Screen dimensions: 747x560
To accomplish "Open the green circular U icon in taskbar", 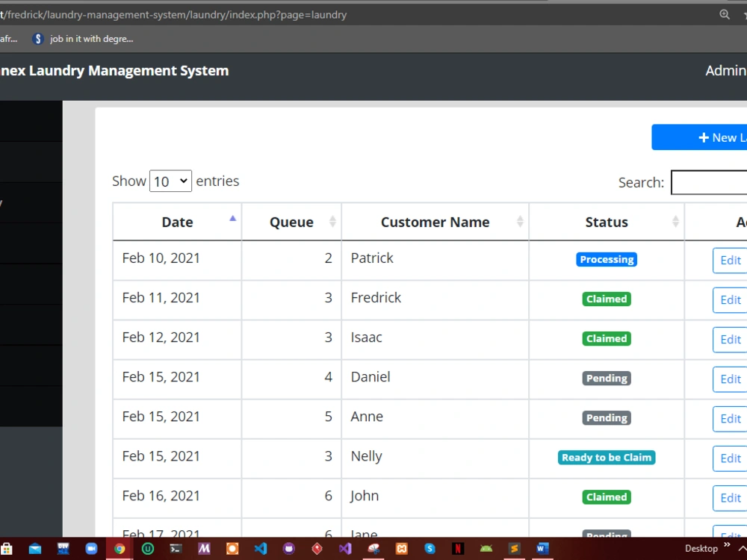I will pyautogui.click(x=148, y=549).
